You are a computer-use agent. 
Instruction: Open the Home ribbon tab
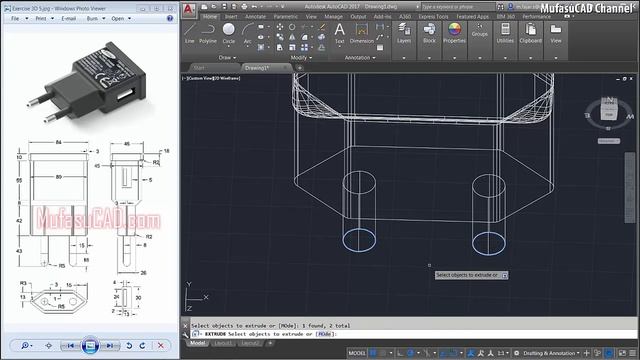point(210,16)
